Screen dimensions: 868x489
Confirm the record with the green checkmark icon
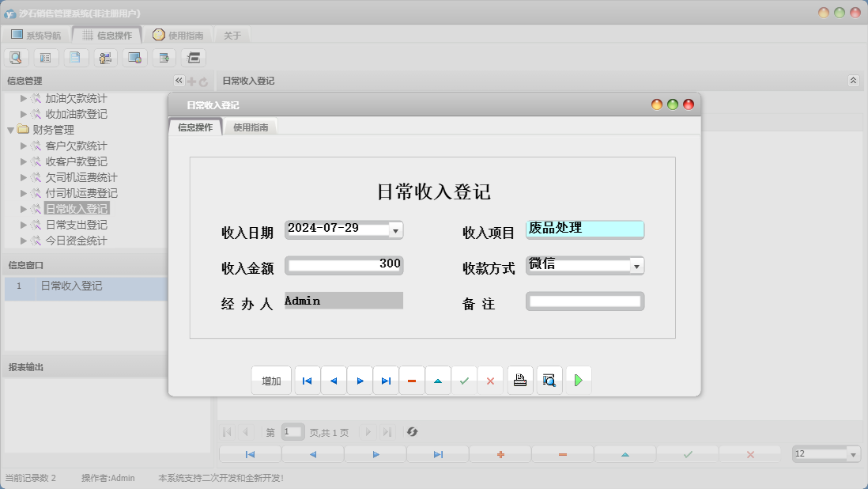465,380
